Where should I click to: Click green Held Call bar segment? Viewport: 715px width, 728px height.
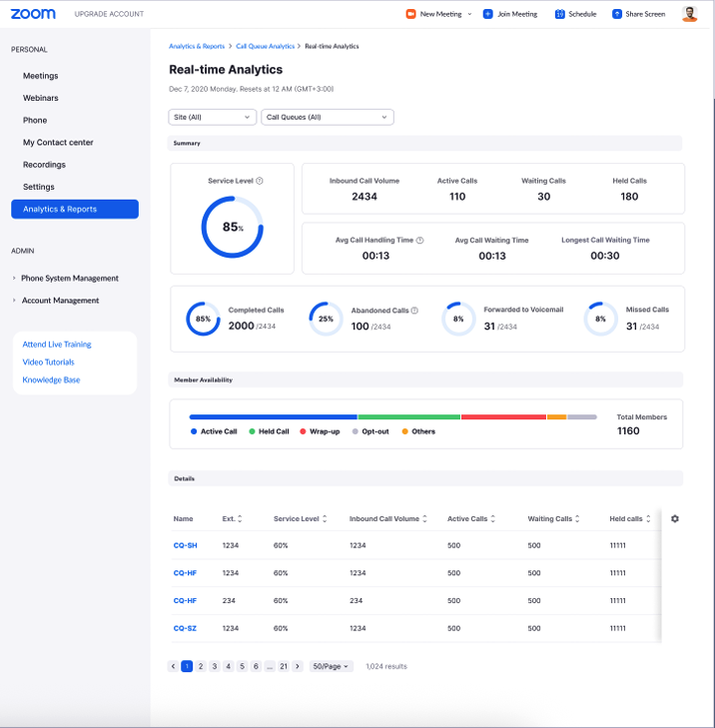coord(409,417)
